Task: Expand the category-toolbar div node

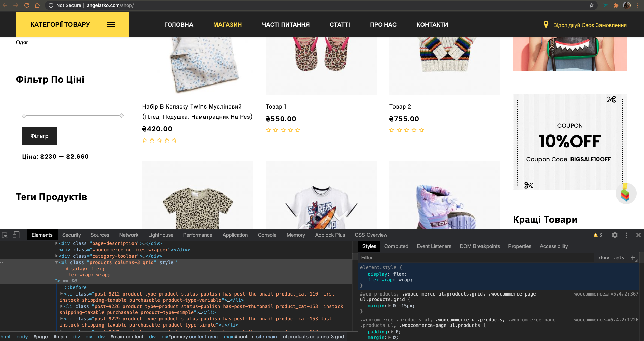Action: pos(56,256)
